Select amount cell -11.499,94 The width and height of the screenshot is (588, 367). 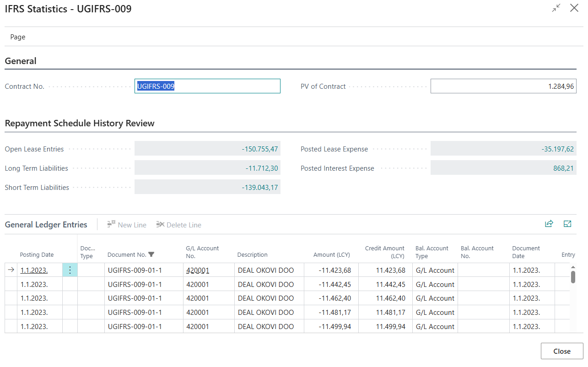click(331, 327)
